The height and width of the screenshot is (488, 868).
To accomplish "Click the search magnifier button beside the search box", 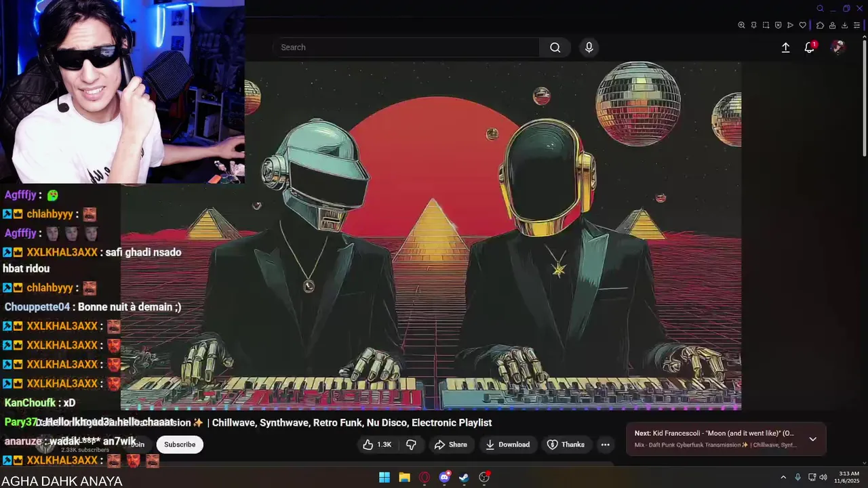I will (x=555, y=47).
